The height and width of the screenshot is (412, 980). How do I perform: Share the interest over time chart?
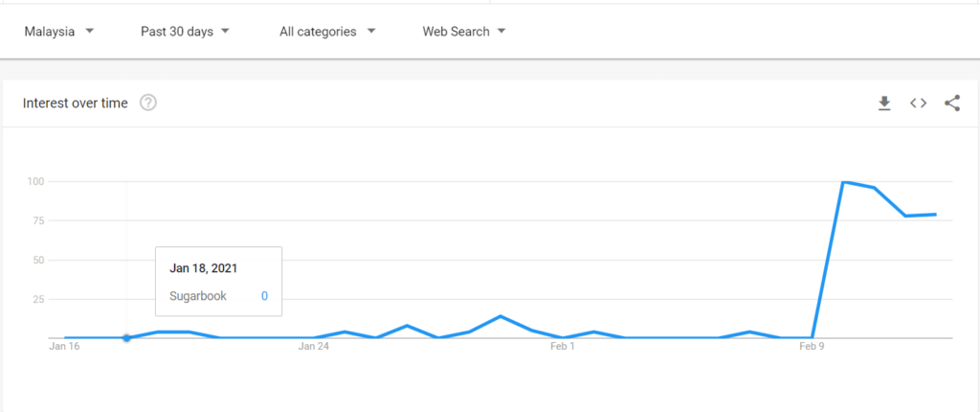click(x=952, y=103)
